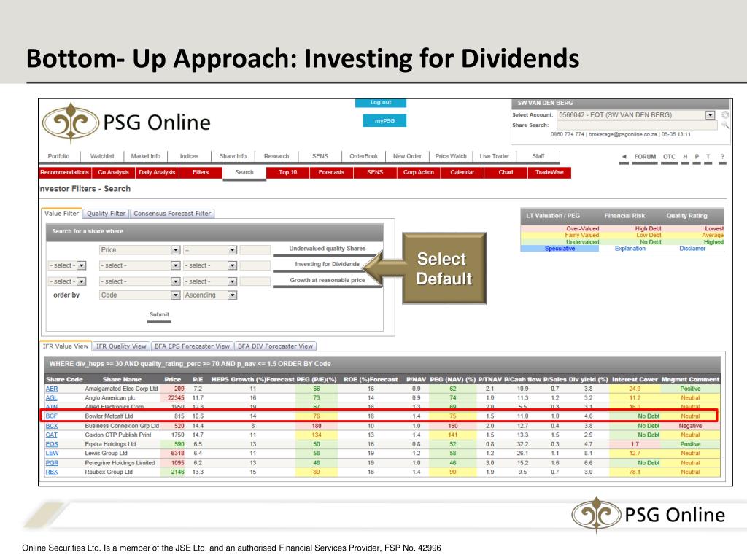Viewport: 747px width, 560px height.
Task: Click the myPSG button
Action: pos(384,121)
